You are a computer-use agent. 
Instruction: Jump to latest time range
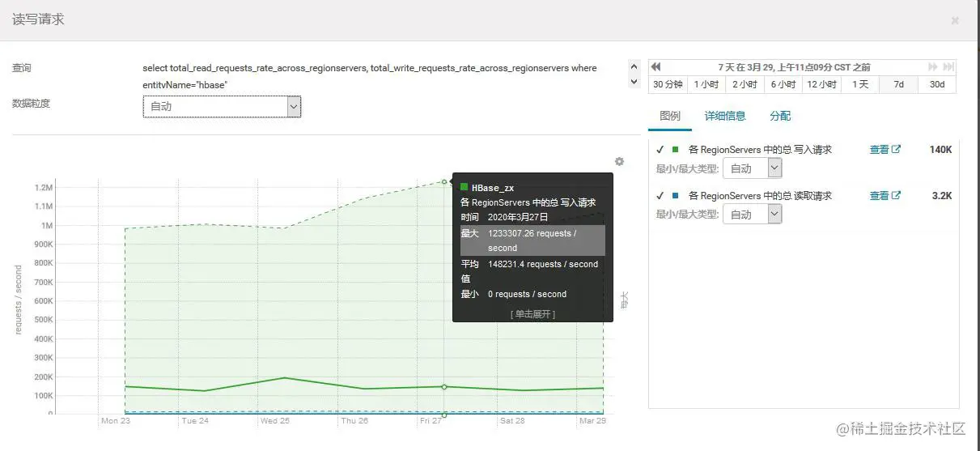[x=948, y=66]
